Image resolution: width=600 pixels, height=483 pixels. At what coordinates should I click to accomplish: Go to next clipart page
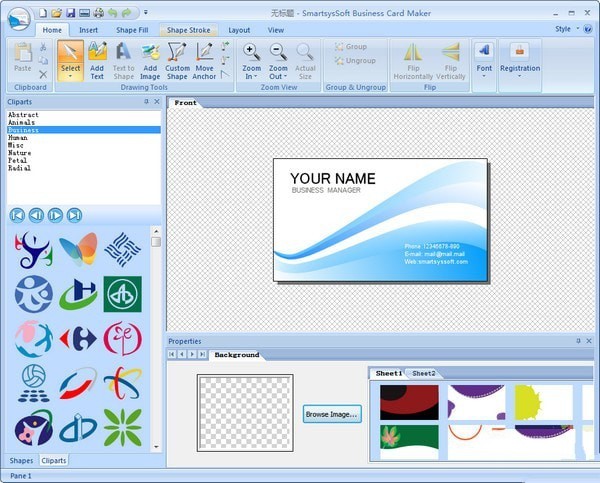click(x=55, y=215)
